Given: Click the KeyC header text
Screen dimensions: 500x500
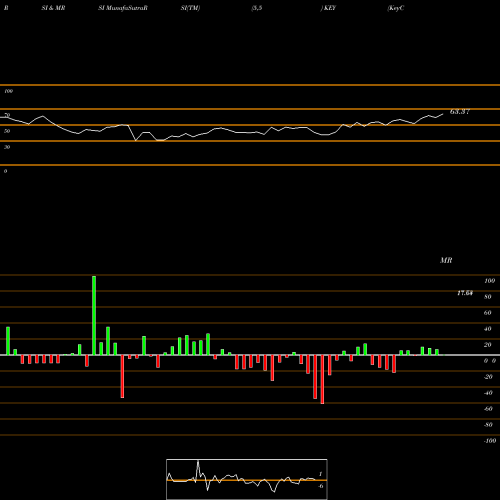Looking at the screenshot, I should (x=396, y=8).
